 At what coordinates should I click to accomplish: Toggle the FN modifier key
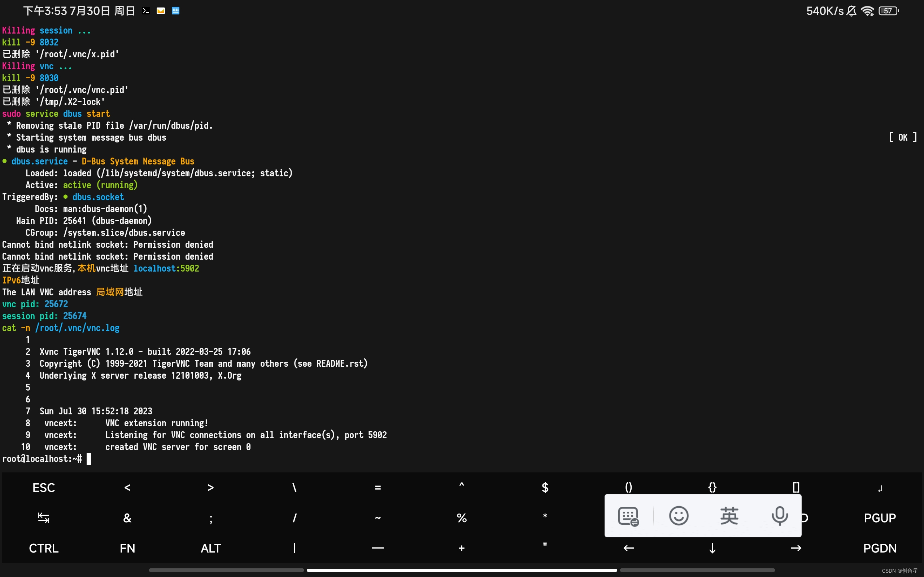pos(127,549)
